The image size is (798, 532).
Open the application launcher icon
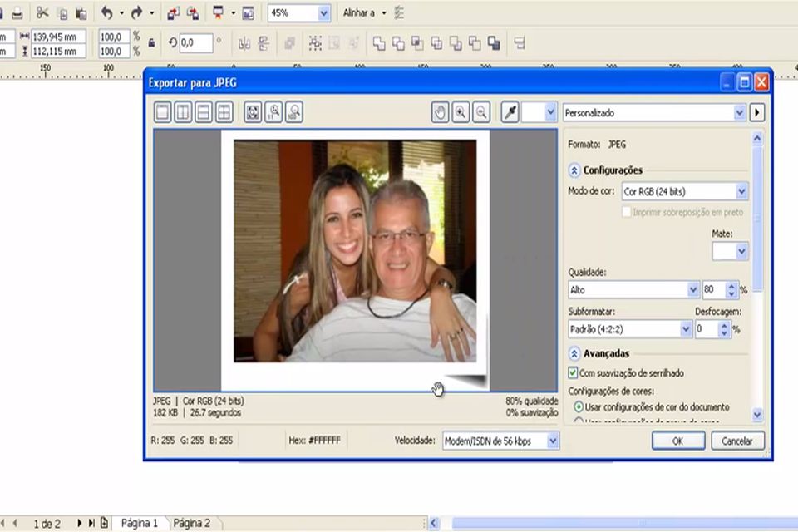coord(219,13)
